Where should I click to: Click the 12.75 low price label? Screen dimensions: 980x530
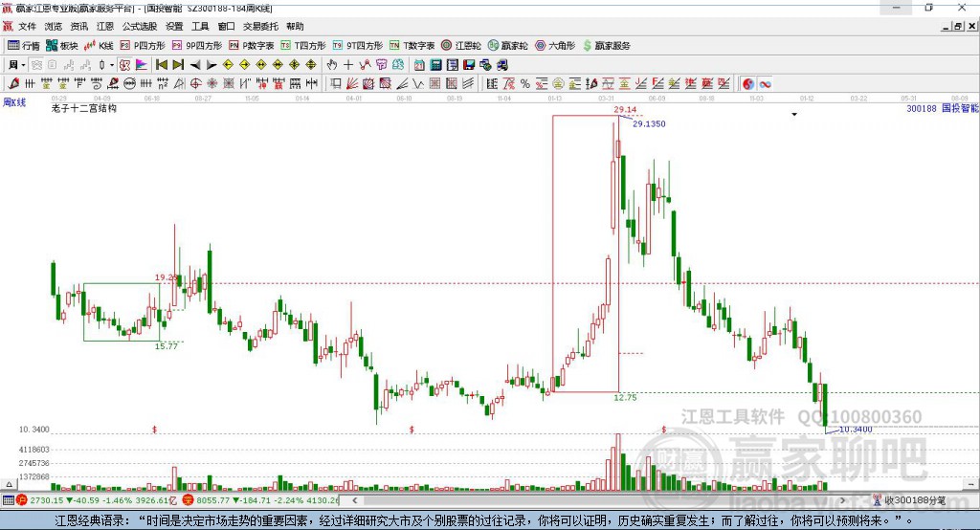[x=625, y=398]
